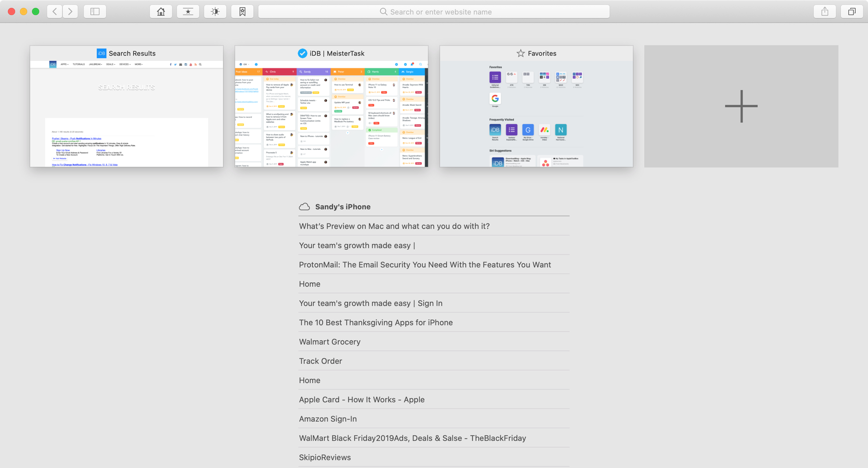Click the green full-screen window button
This screenshot has height=468, width=868.
(x=36, y=11)
